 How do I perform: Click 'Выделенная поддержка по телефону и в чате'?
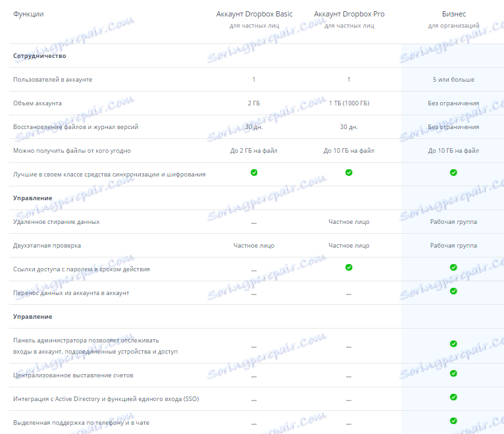tap(81, 423)
